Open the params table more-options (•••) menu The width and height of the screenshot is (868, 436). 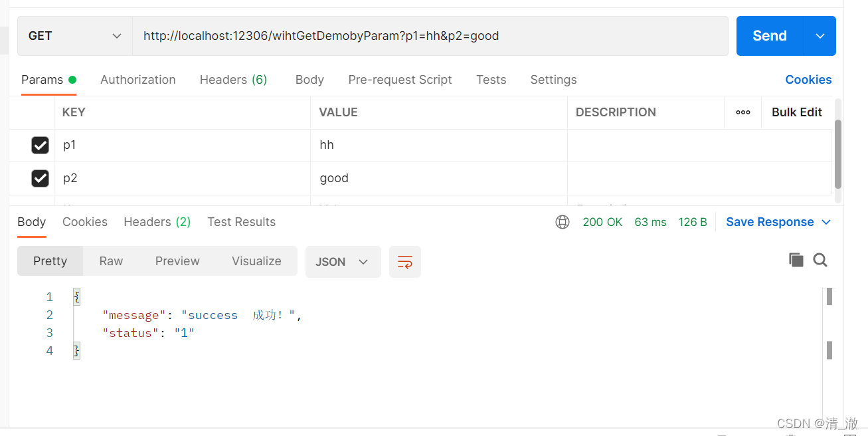tap(742, 112)
